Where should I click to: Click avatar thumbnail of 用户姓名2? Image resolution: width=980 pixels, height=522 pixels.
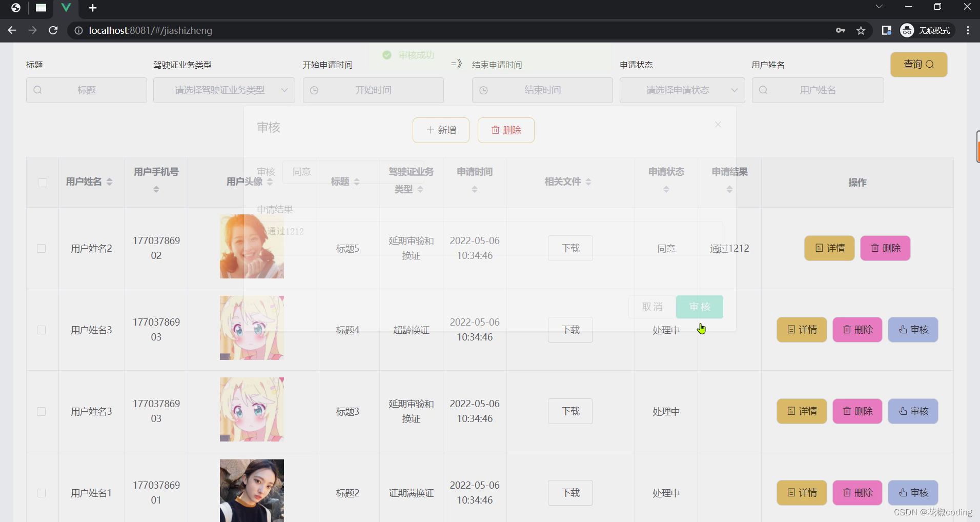(x=252, y=247)
